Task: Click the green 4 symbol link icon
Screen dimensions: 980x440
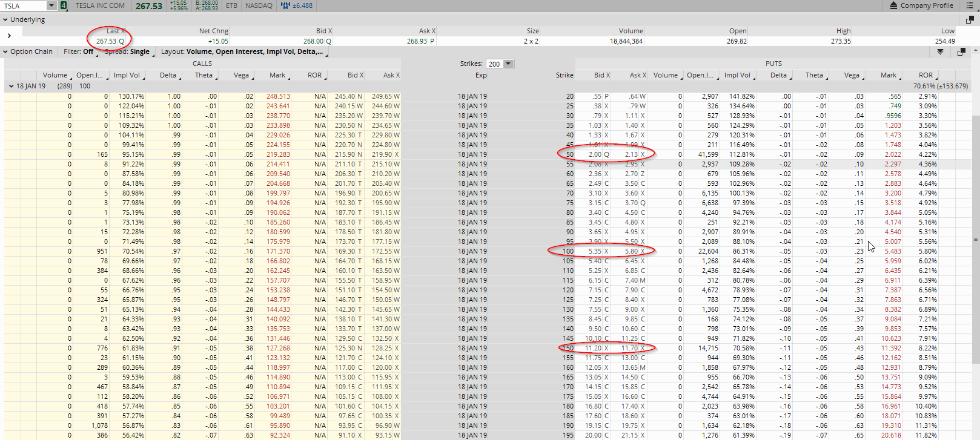Action: coord(64,5)
